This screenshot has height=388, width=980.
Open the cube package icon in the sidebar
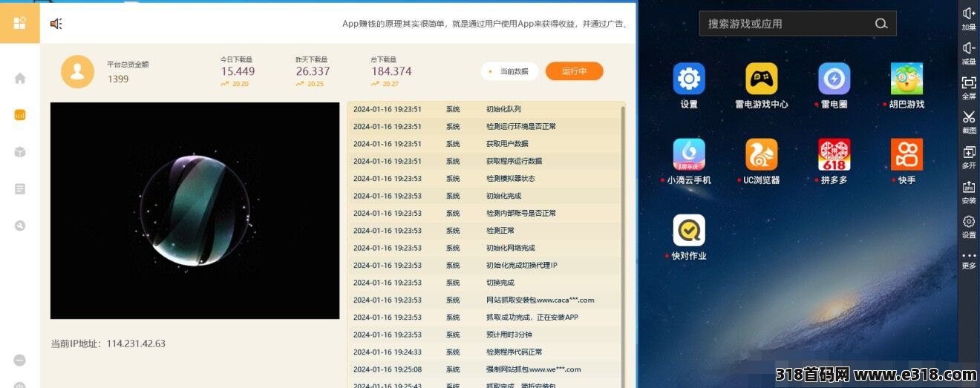20,152
